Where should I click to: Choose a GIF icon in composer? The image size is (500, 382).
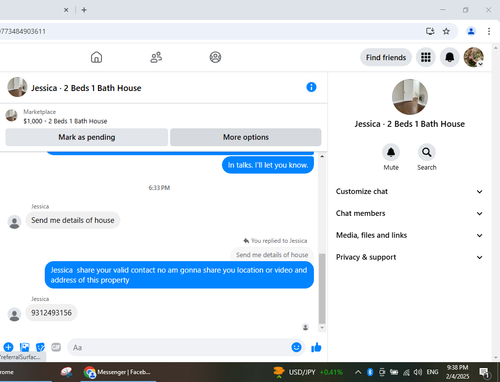click(56, 347)
